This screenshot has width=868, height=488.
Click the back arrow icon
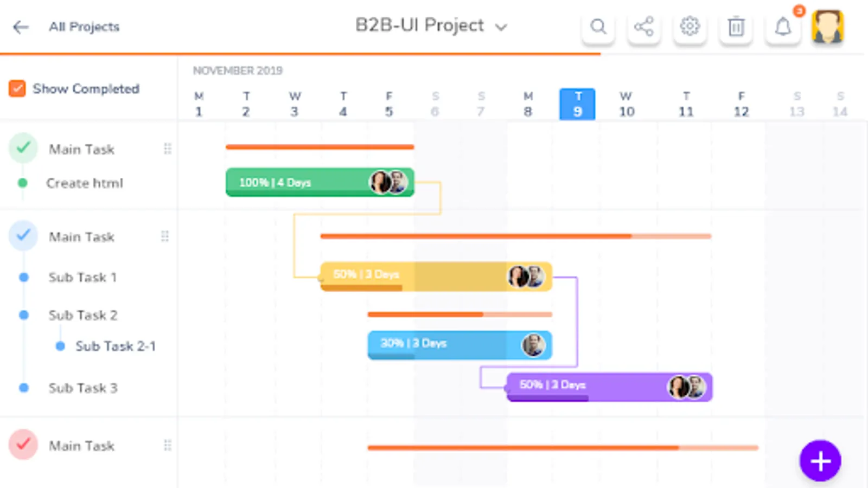pos(21,27)
